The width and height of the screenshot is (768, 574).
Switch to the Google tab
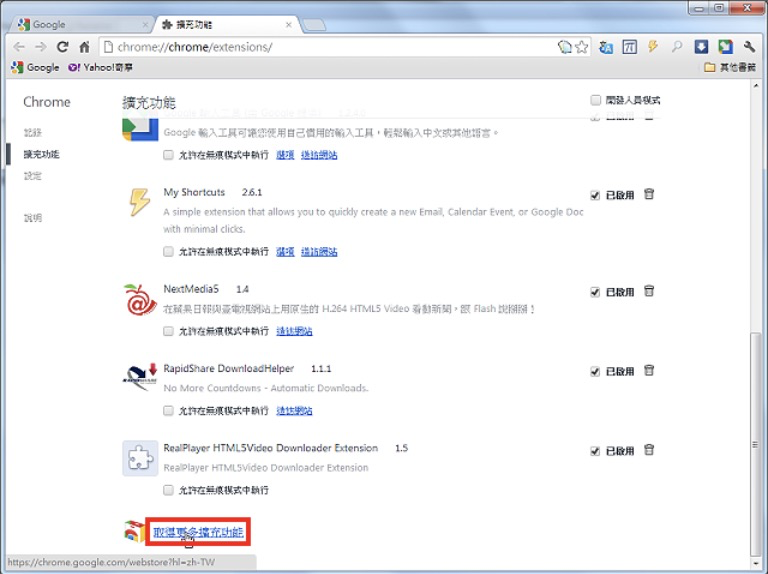(x=81, y=24)
